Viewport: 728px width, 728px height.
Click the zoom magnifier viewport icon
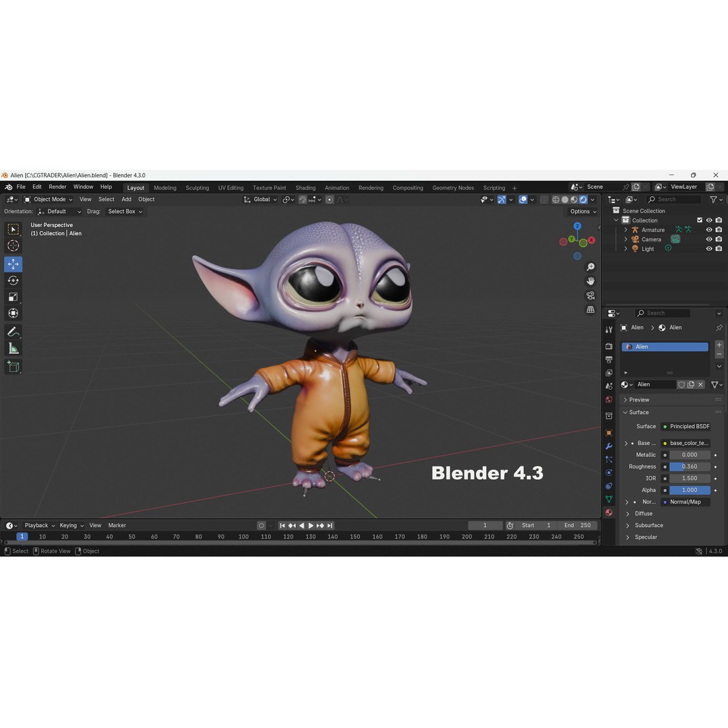point(590,267)
